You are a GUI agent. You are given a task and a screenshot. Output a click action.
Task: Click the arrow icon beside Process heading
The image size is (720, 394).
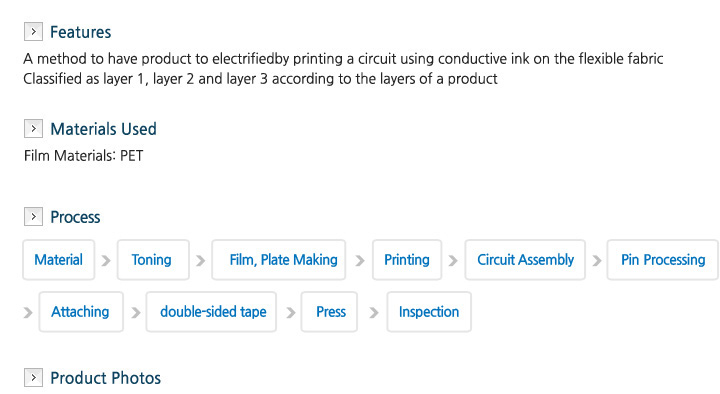(34, 216)
